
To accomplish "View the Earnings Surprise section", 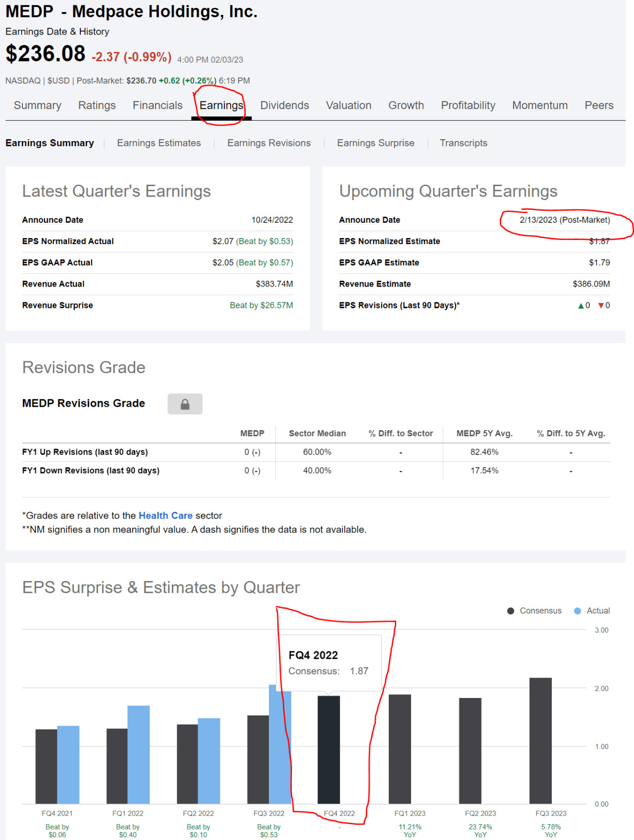I will click(x=375, y=143).
